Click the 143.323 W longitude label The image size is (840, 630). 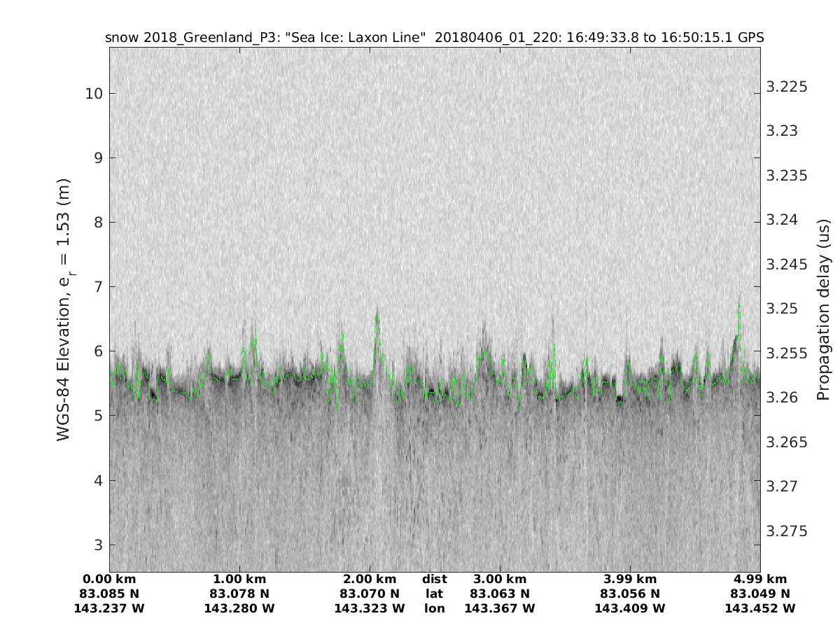click(370, 609)
